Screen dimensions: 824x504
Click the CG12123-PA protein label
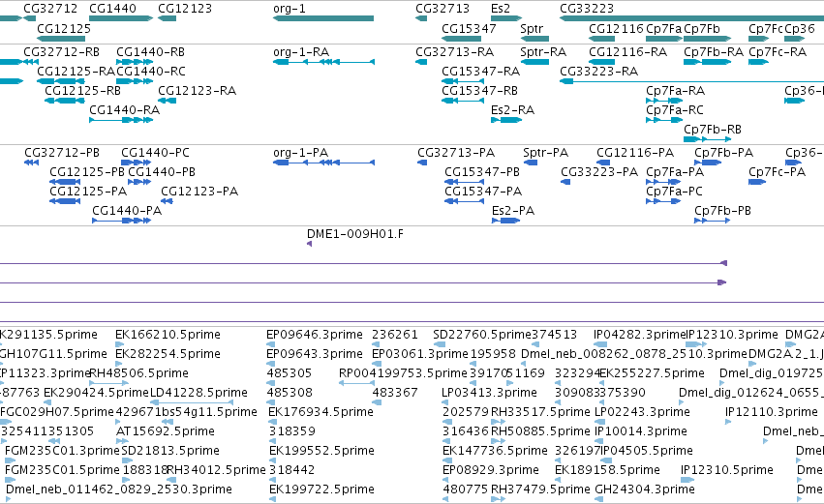tap(199, 192)
